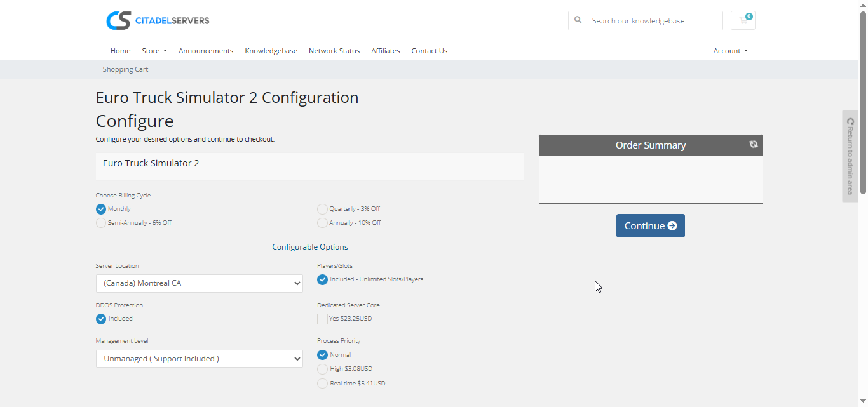Open the Network Status page
This screenshot has height=407, width=868.
click(334, 51)
